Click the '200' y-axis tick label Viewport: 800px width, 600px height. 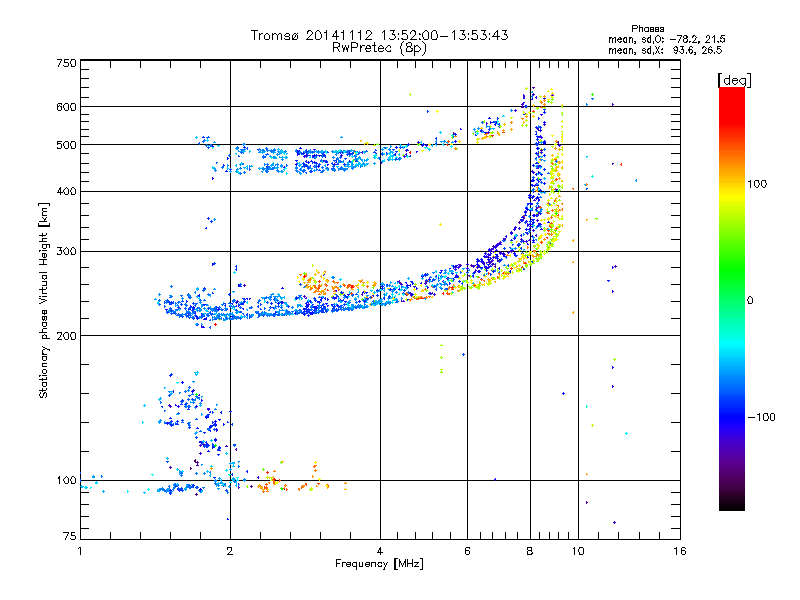click(66, 336)
